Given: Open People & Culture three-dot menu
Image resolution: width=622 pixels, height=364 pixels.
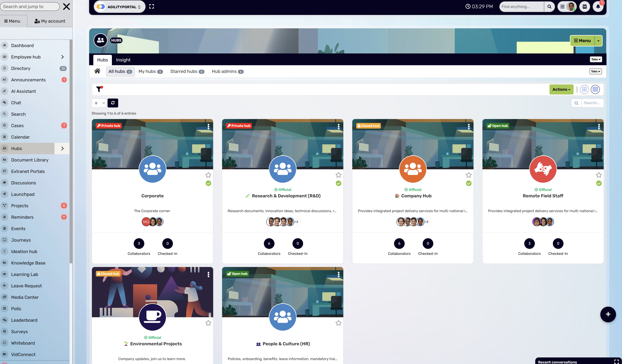Looking at the screenshot, I should pos(338,275).
